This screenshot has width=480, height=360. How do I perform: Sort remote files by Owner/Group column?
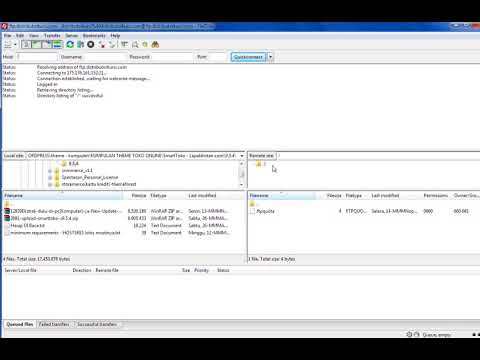[x=466, y=196]
